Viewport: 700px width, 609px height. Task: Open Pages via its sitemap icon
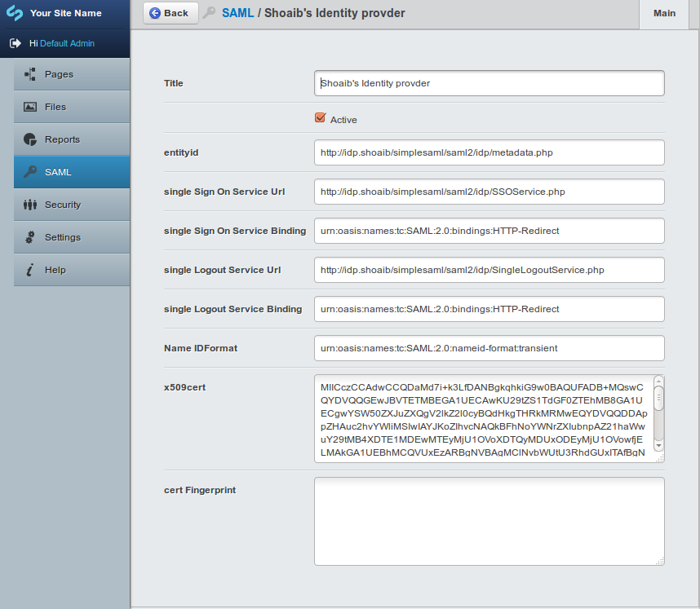(x=30, y=74)
